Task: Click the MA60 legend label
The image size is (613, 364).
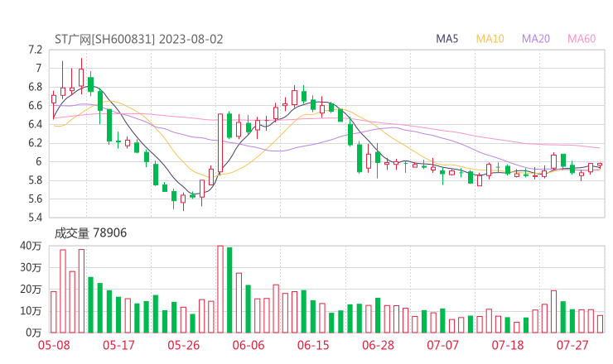Action: [582, 39]
